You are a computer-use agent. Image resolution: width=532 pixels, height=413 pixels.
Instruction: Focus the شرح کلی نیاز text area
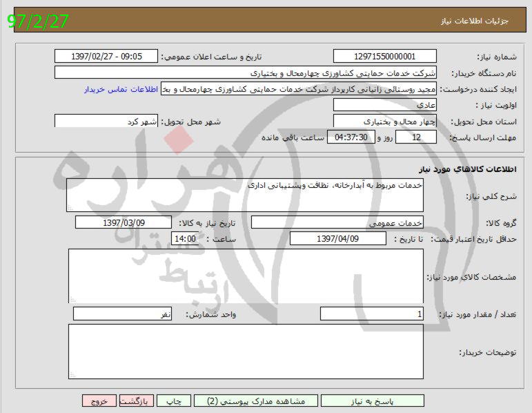click(245, 195)
